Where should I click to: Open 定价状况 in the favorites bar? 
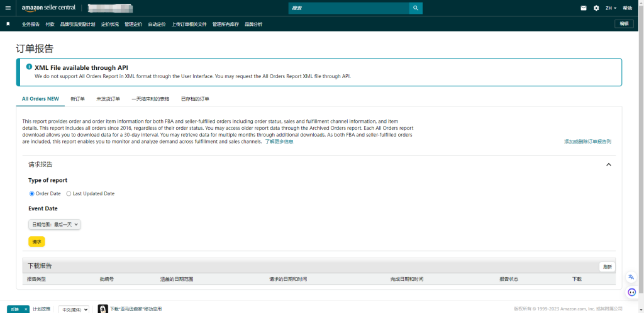pyautogui.click(x=110, y=25)
